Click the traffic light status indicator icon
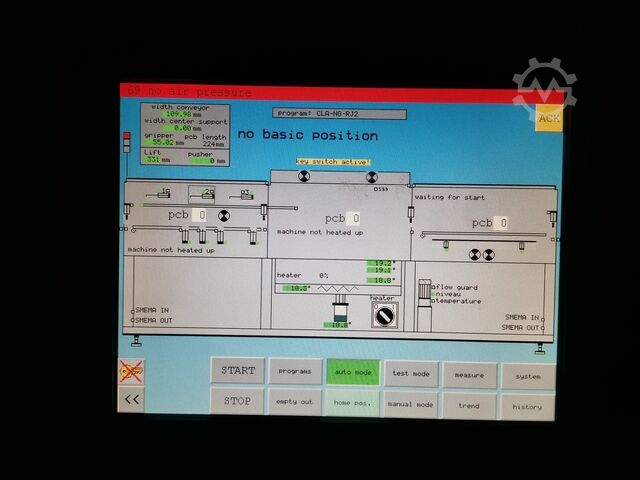 pyautogui.click(x=128, y=141)
